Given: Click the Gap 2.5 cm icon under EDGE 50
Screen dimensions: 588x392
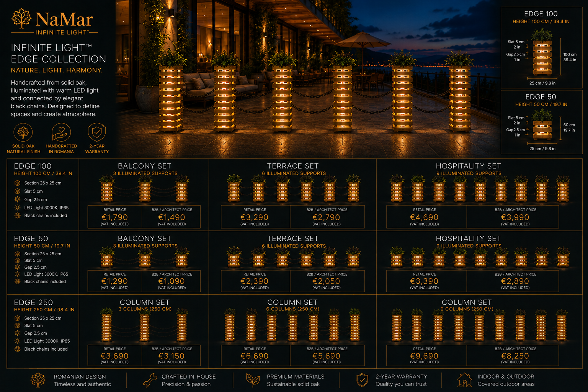Looking at the screenshot, I should coord(17,267).
